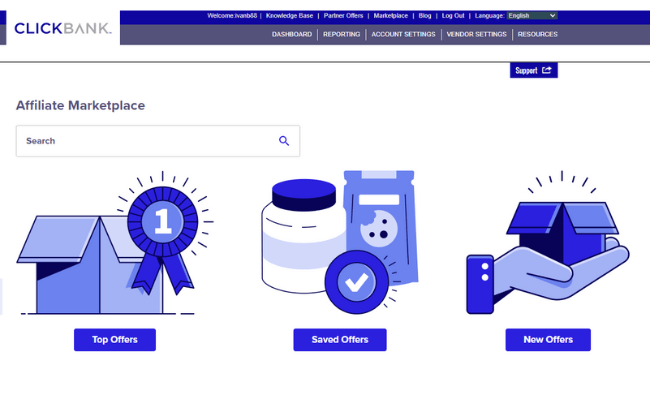Click the Affiliate Marketplace heading
650x400 pixels.
[x=80, y=105]
